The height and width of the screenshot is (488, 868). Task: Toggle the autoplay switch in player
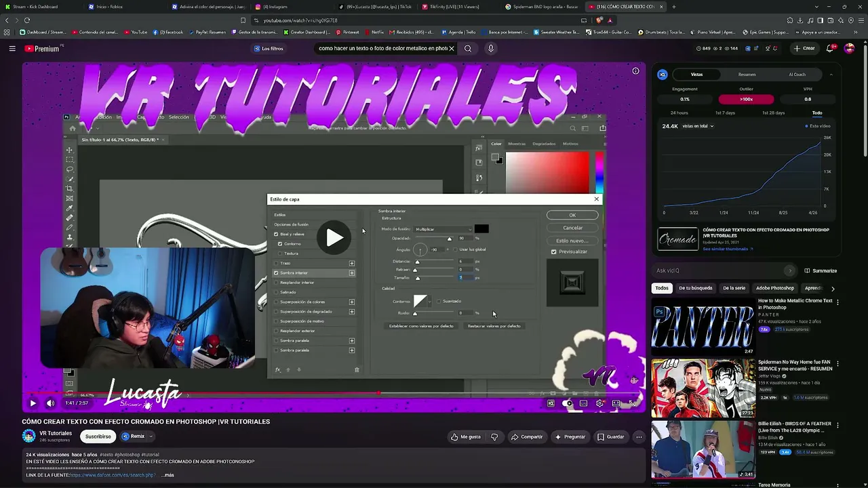tap(567, 403)
